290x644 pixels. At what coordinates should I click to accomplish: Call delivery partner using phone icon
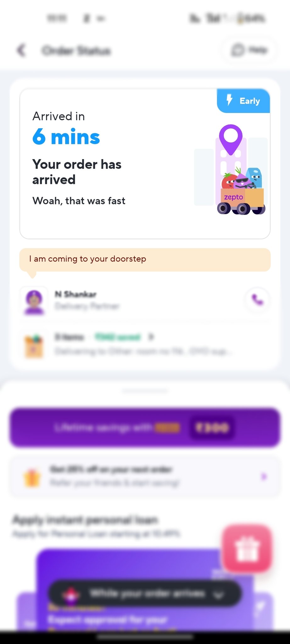click(257, 300)
